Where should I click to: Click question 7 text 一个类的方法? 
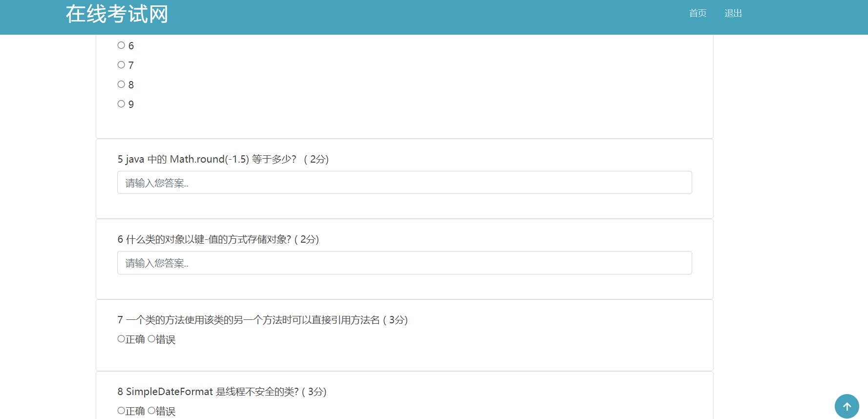tap(262, 320)
